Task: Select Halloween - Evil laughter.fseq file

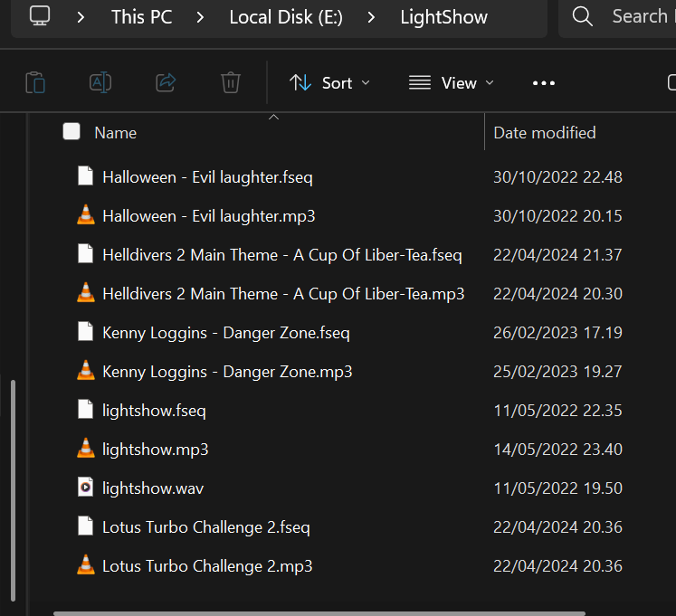Action: [x=207, y=177]
